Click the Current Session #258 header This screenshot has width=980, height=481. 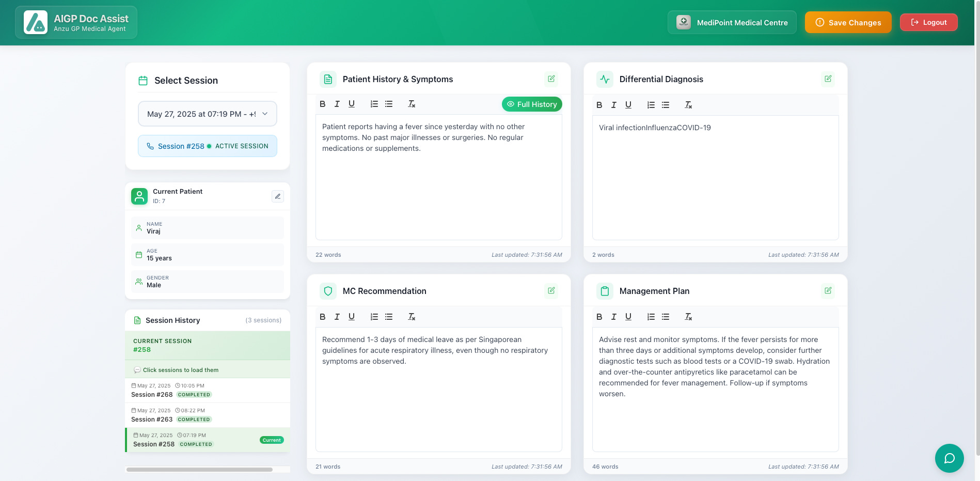208,345
